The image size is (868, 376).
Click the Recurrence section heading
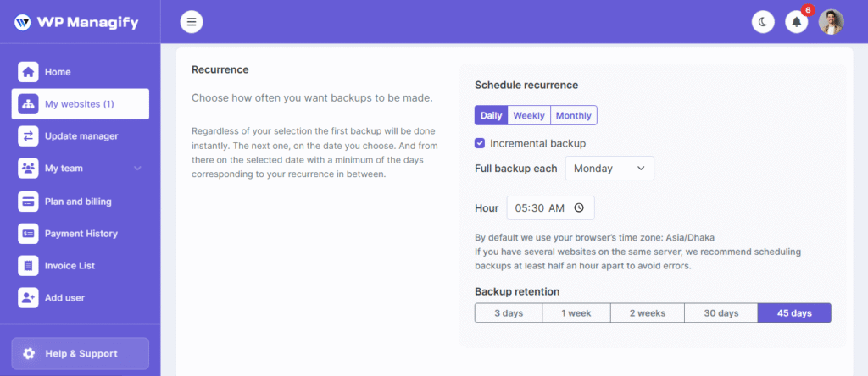220,69
